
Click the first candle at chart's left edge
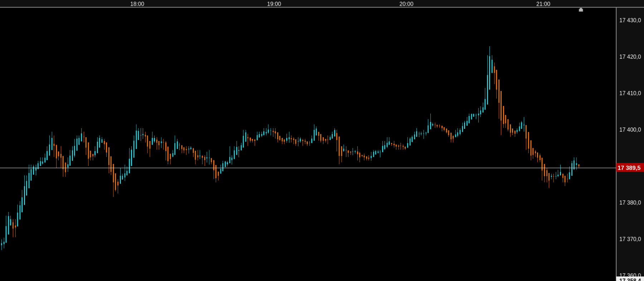1,244
